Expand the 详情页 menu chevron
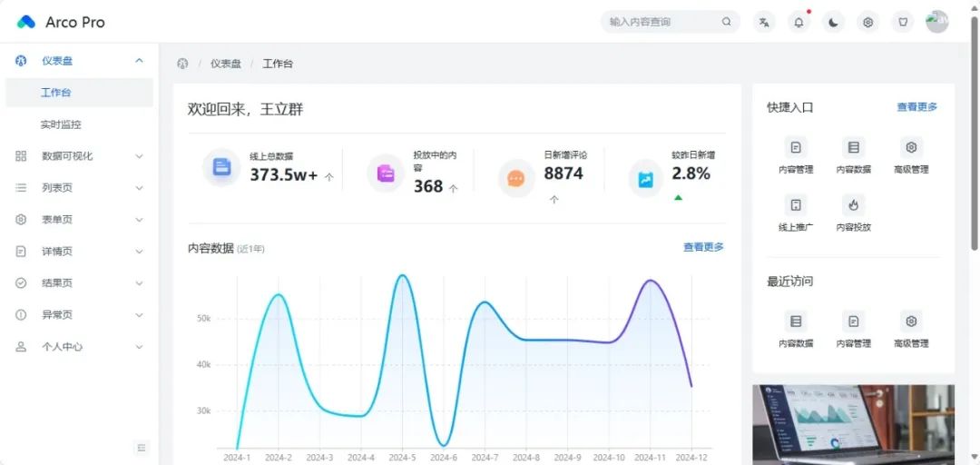 coord(140,252)
